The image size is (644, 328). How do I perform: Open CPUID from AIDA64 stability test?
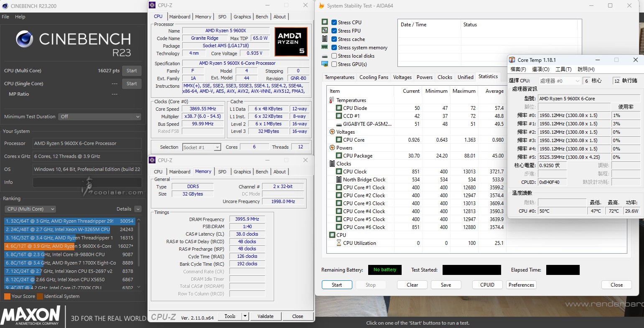coord(487,285)
